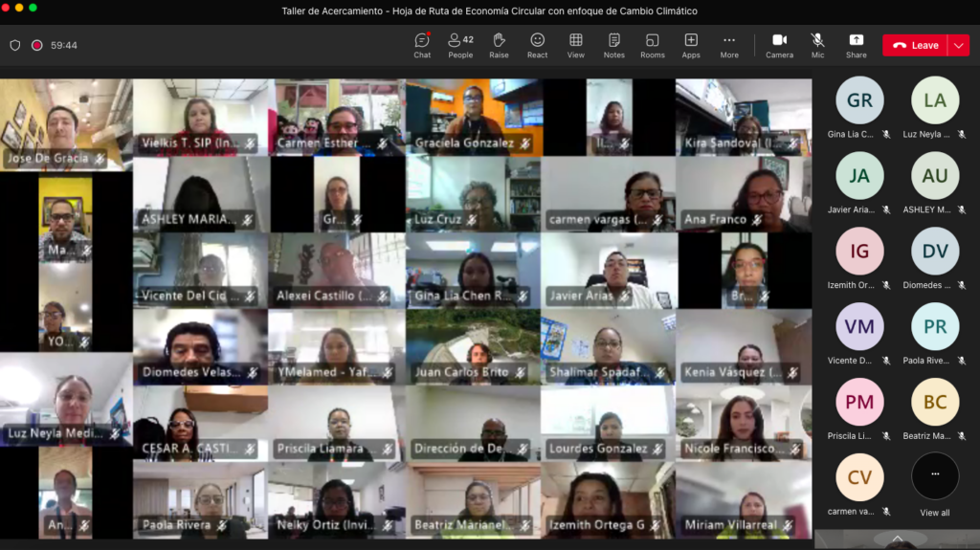
Task: Click the recording indicator icon
Action: pos(37,45)
